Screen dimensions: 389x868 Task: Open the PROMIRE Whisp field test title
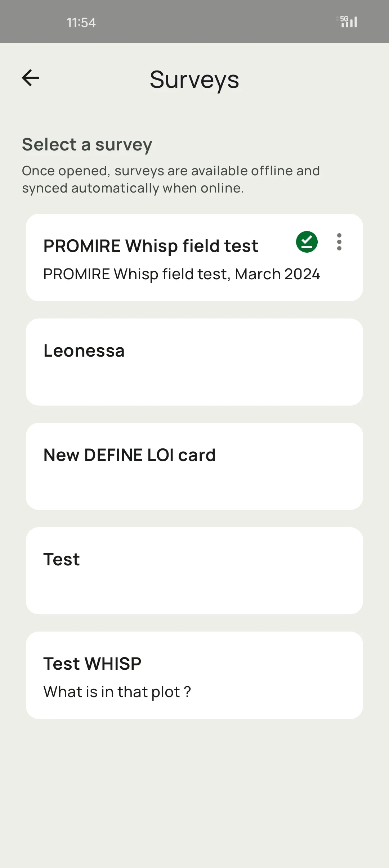pos(151,246)
